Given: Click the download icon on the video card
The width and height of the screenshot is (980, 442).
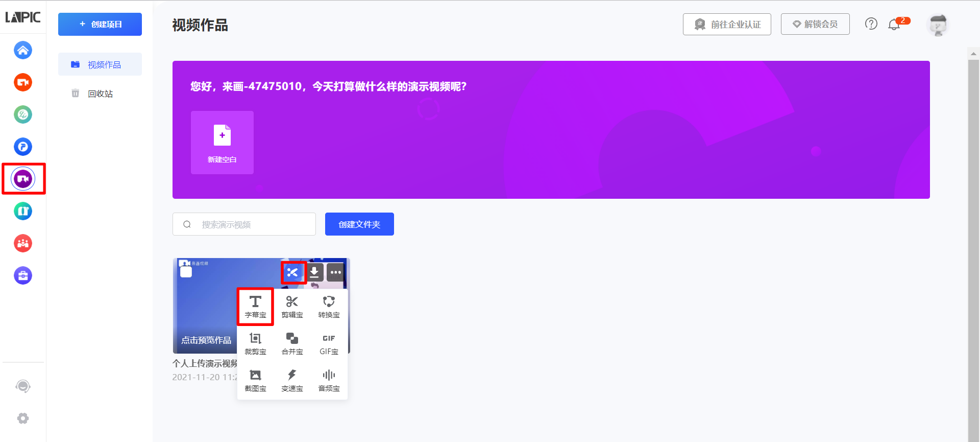Looking at the screenshot, I should [314, 272].
